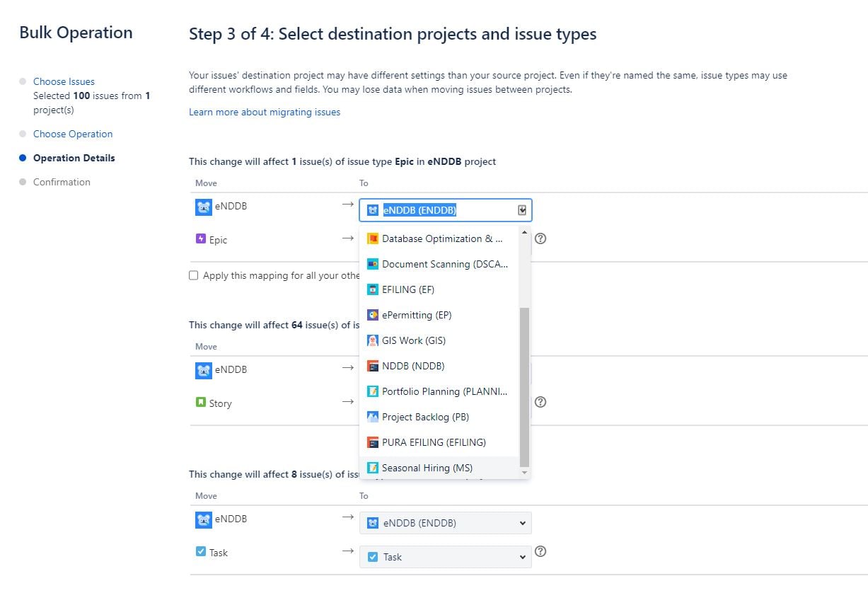Click ePermitting project avatar icon
The width and height of the screenshot is (868, 593).
pos(373,315)
